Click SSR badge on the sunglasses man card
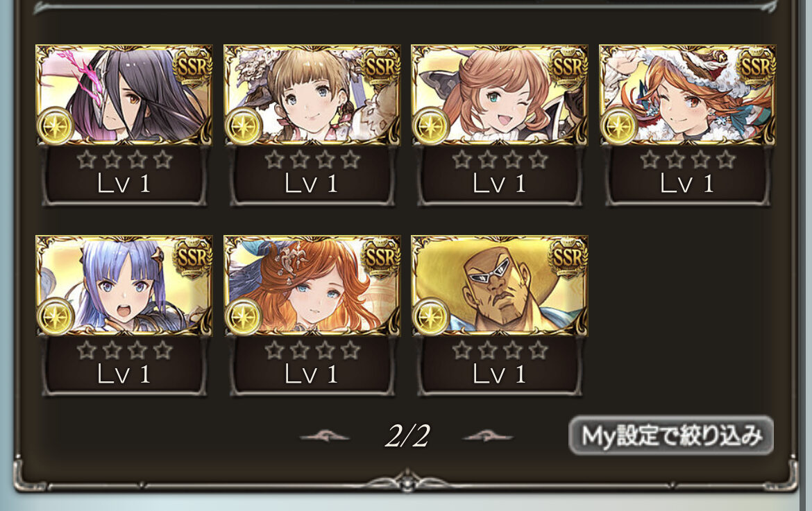This screenshot has height=511, width=812. 568,257
